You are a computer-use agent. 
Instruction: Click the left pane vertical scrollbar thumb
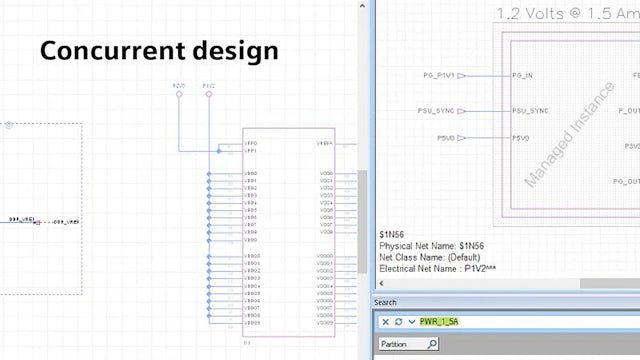coord(362,221)
